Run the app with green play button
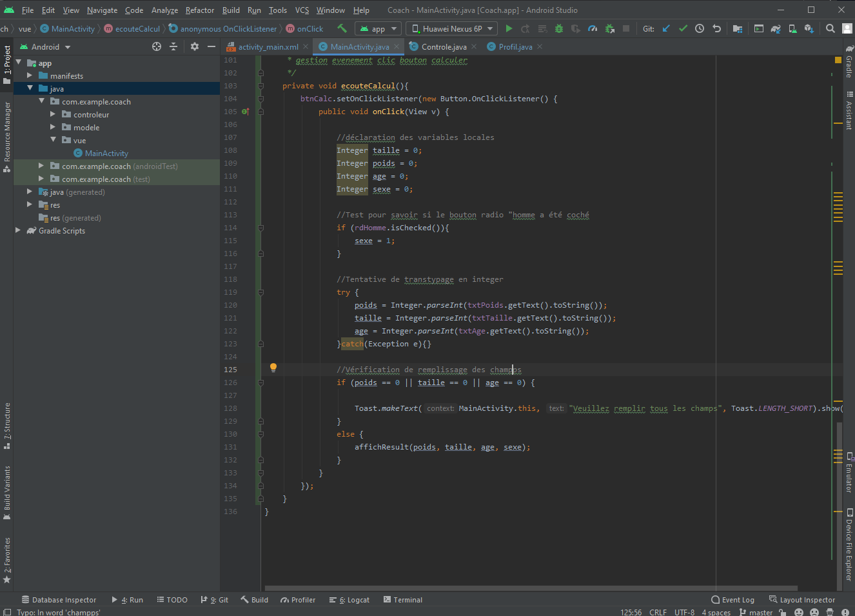The image size is (855, 616). (509, 28)
